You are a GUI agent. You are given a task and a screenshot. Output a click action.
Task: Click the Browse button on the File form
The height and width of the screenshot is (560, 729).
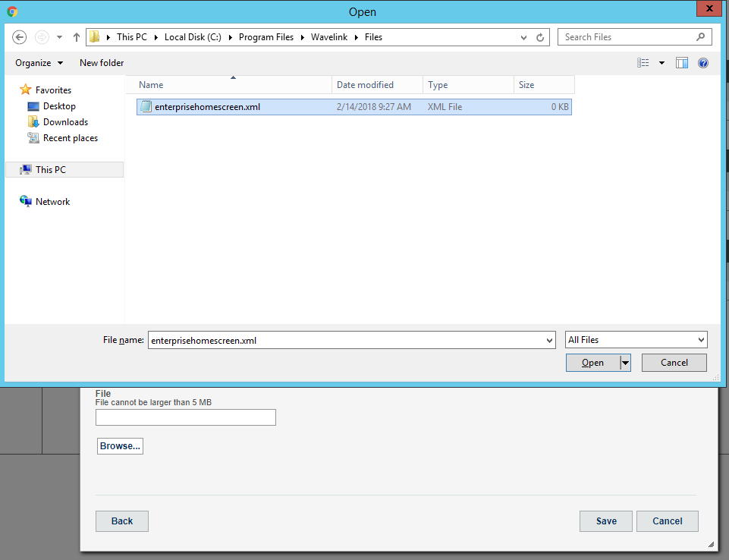point(119,445)
